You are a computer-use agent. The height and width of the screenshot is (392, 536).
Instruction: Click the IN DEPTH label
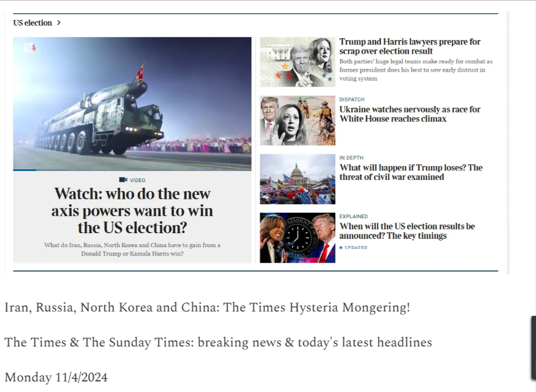[x=352, y=158]
